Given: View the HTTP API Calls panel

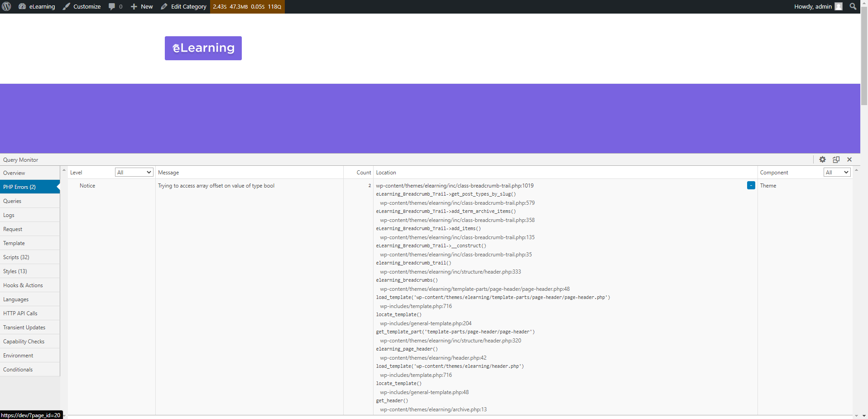Looking at the screenshot, I should tap(30, 313).
